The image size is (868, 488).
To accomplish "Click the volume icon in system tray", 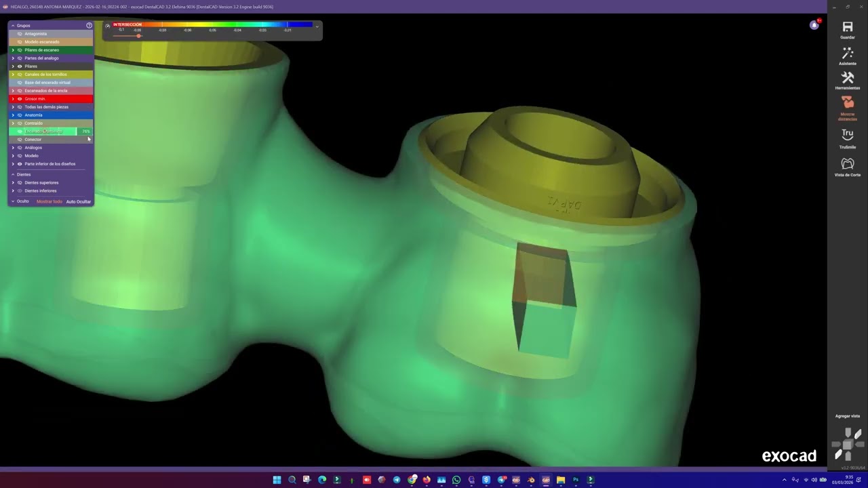I will click(x=814, y=480).
